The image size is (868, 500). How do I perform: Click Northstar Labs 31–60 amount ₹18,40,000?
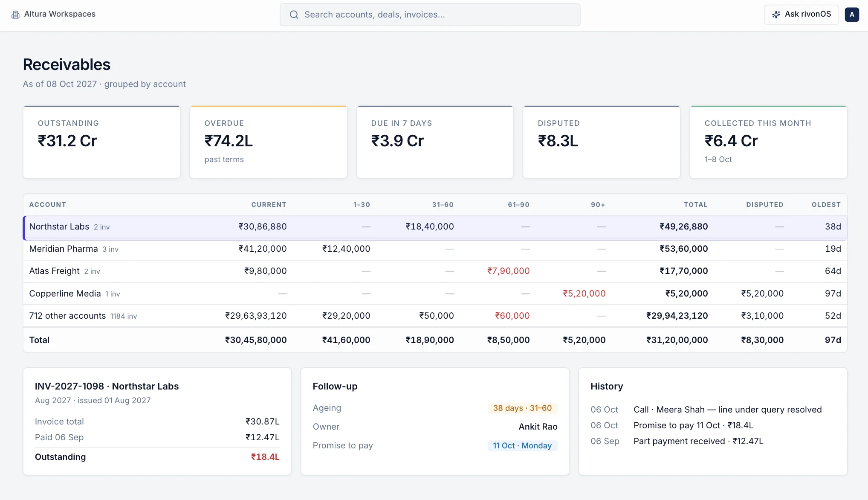pyautogui.click(x=430, y=227)
